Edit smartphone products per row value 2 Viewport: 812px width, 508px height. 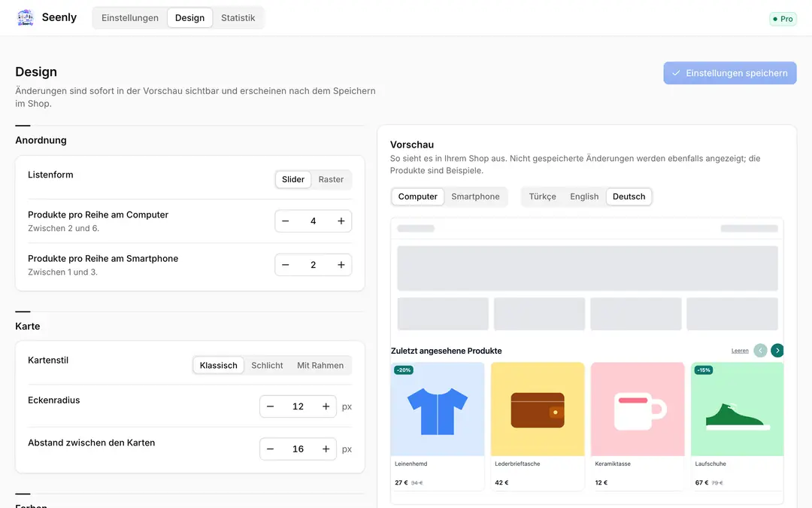314,265
